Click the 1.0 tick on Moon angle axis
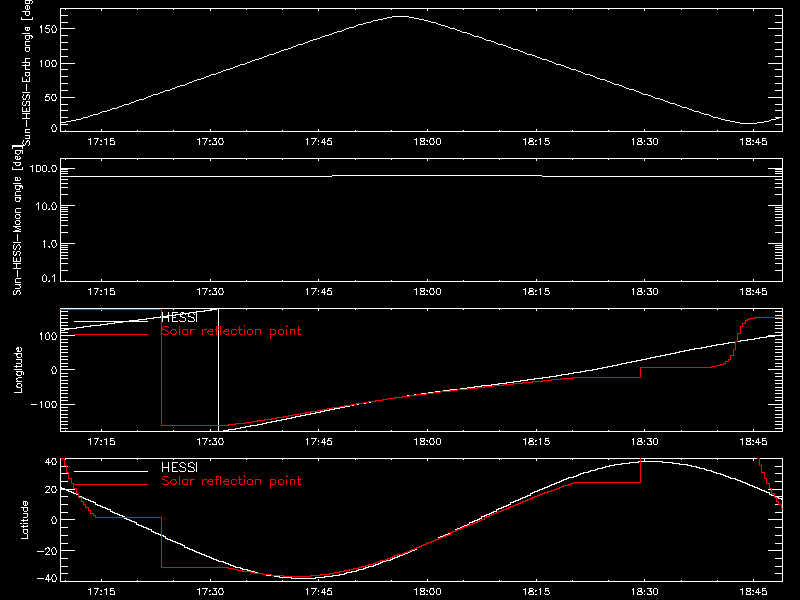Viewport: 800px width, 600px height. pos(49,244)
